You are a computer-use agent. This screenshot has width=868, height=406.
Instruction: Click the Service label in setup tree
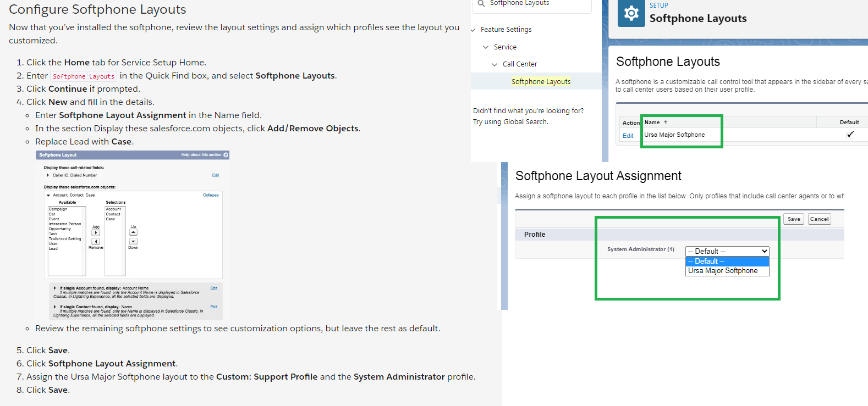coord(505,47)
